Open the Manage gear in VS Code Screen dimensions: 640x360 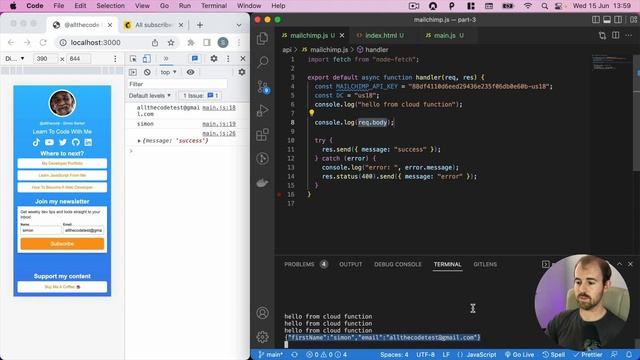[x=262, y=337]
